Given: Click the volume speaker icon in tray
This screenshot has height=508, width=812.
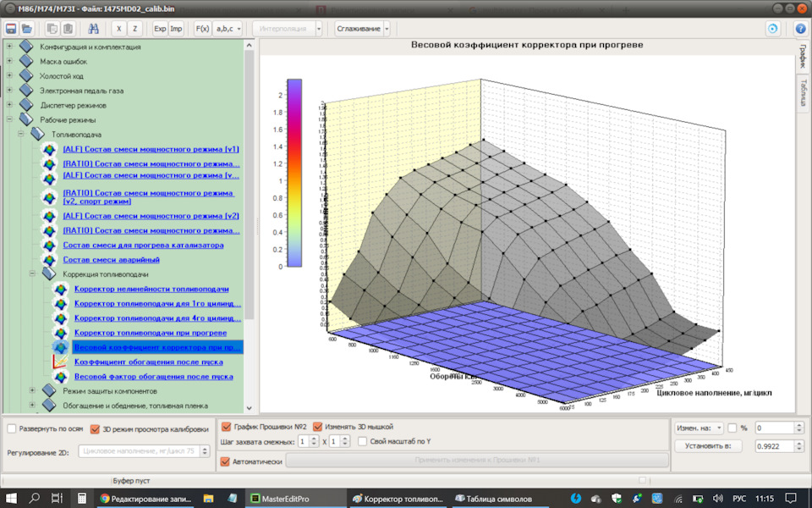Looking at the screenshot, I should tap(718, 499).
